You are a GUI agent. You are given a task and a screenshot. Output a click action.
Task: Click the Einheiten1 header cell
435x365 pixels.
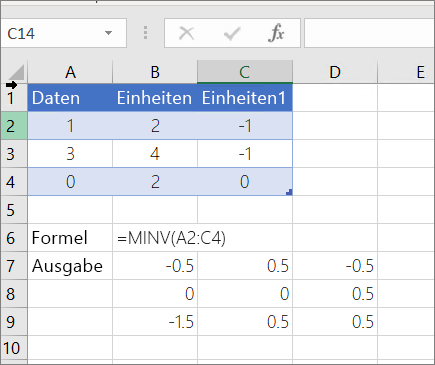click(245, 98)
